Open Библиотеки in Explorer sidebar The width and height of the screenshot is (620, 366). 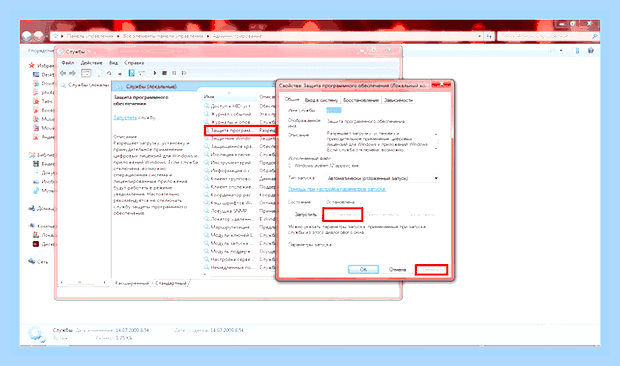click(x=42, y=155)
